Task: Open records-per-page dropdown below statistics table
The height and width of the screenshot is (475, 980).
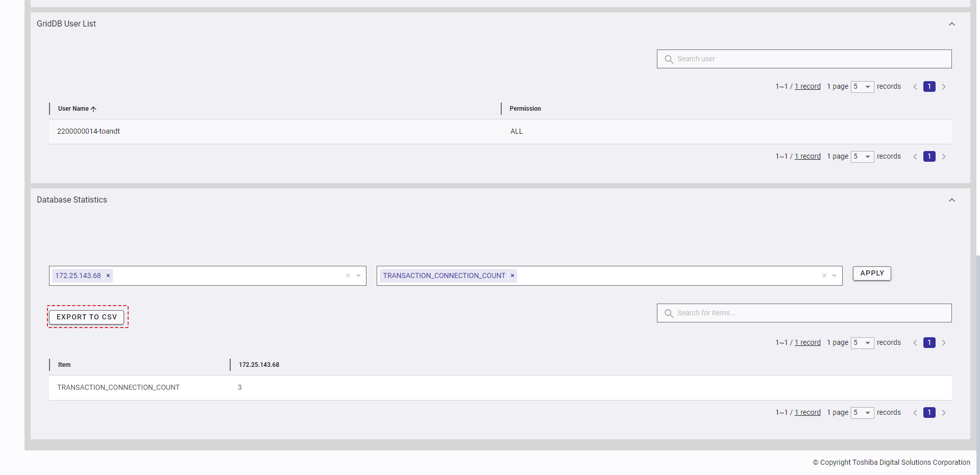Action: (862, 413)
